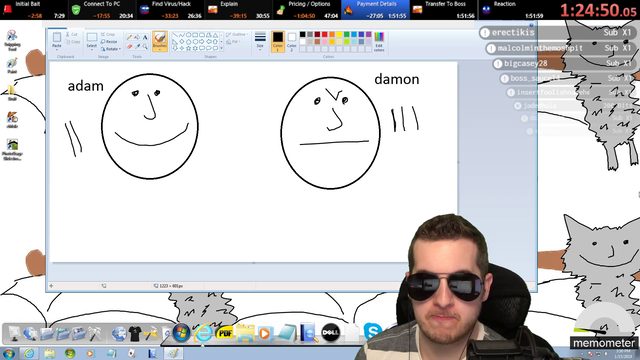Open the yellow folder on the desktop
This screenshot has height=360, width=640.
coord(12,92)
